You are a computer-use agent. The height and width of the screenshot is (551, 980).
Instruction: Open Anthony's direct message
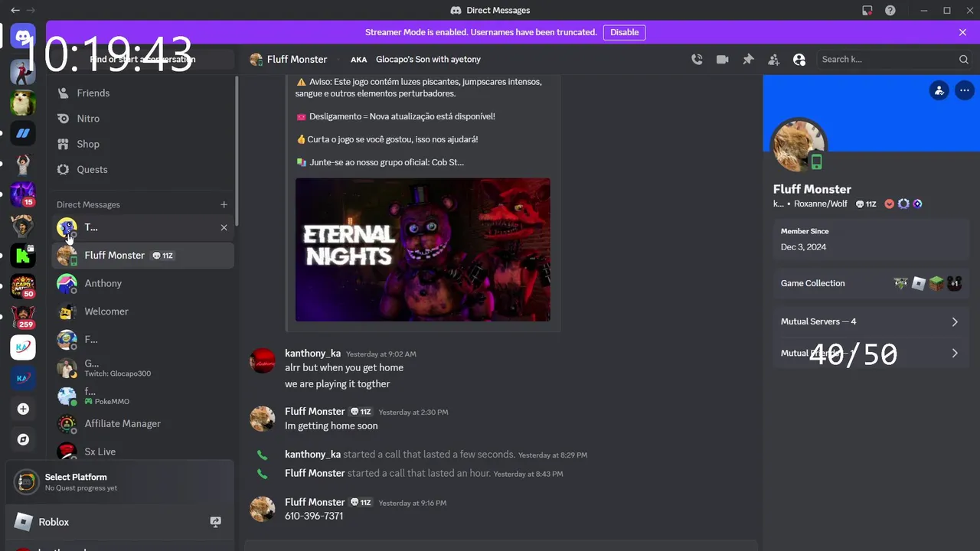point(142,283)
